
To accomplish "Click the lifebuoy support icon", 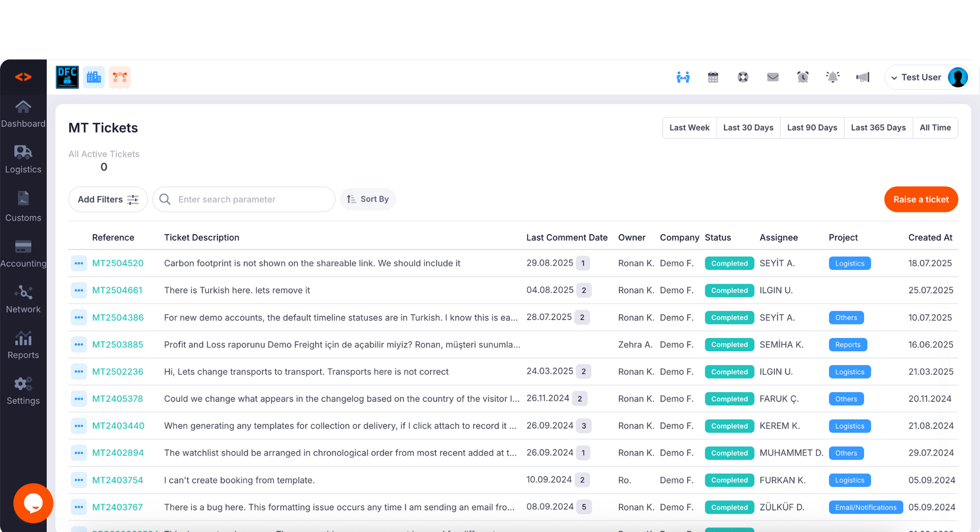I will point(743,77).
